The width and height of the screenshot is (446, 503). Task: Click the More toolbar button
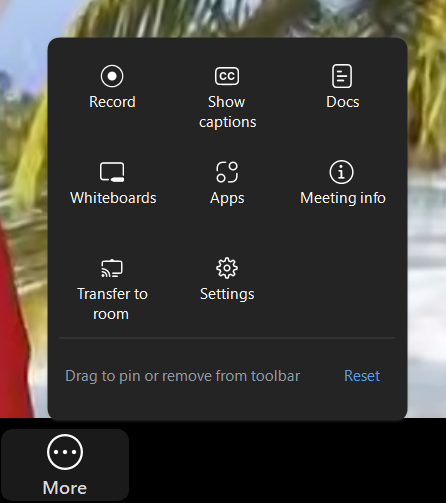65,465
